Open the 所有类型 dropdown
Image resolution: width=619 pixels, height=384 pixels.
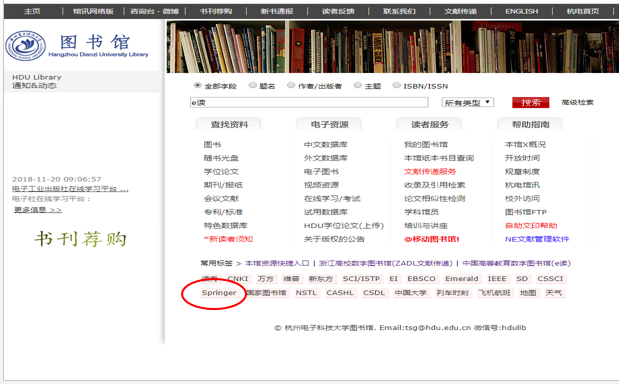point(468,103)
